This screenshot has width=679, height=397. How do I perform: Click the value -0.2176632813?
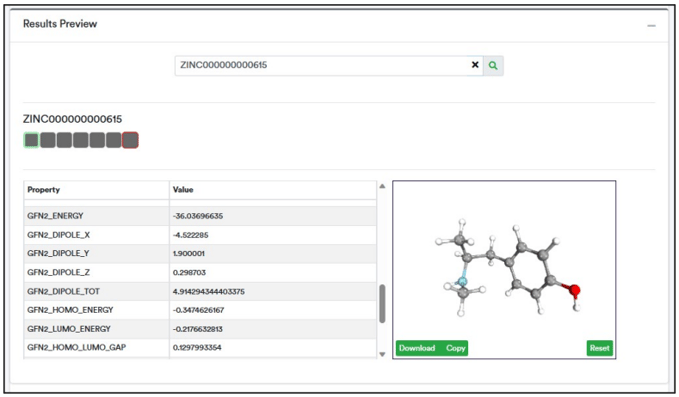(198, 329)
